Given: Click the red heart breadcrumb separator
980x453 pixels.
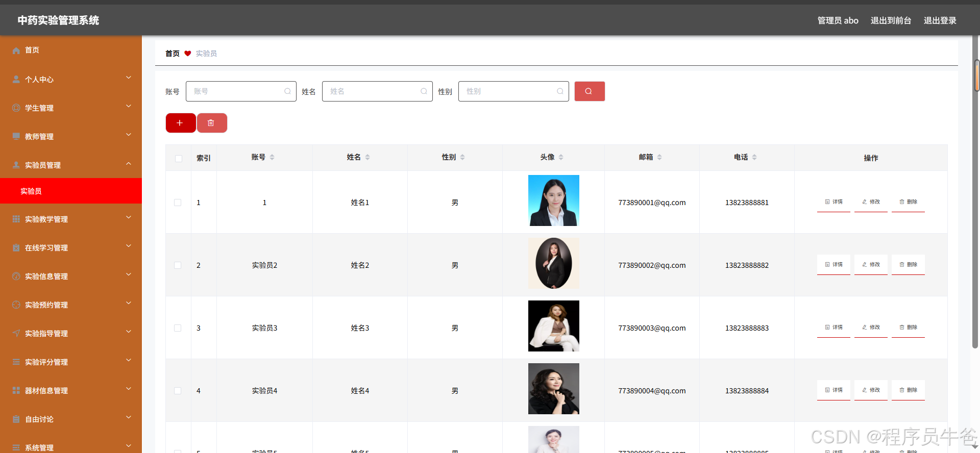Looking at the screenshot, I should click(188, 54).
